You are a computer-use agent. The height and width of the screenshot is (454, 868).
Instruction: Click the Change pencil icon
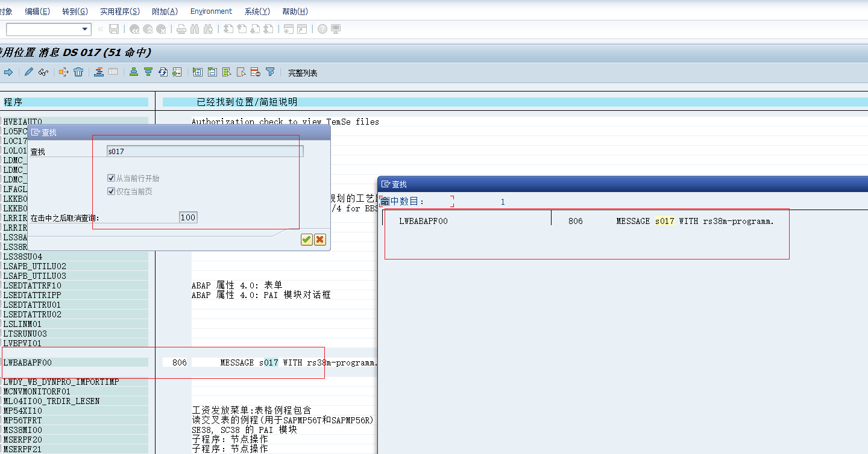[x=29, y=72]
